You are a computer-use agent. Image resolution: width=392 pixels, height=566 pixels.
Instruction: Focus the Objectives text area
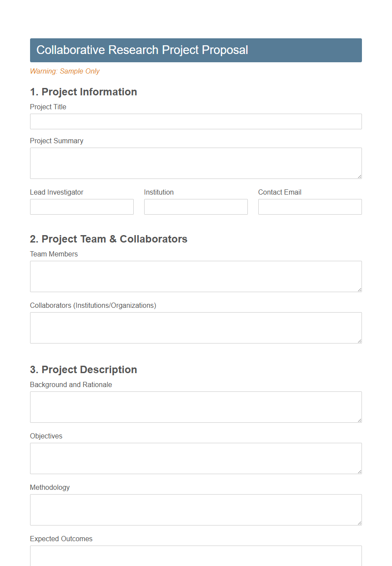(196, 458)
